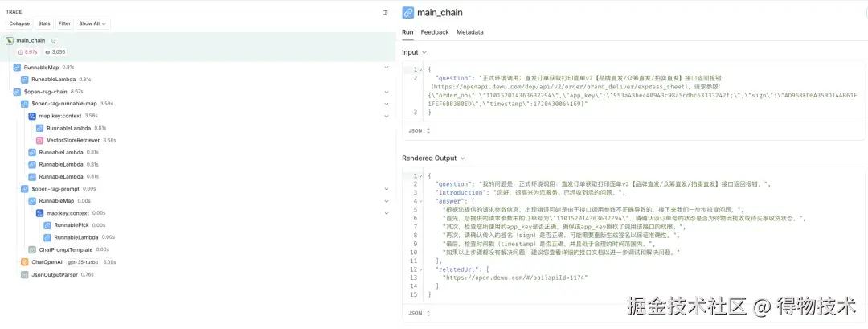Select the RunnablePick row label
The height and width of the screenshot is (329, 868).
(72, 225)
